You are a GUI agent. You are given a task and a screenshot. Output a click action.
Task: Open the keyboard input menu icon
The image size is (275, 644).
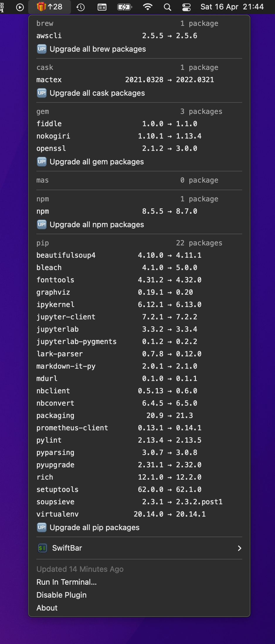click(x=102, y=7)
